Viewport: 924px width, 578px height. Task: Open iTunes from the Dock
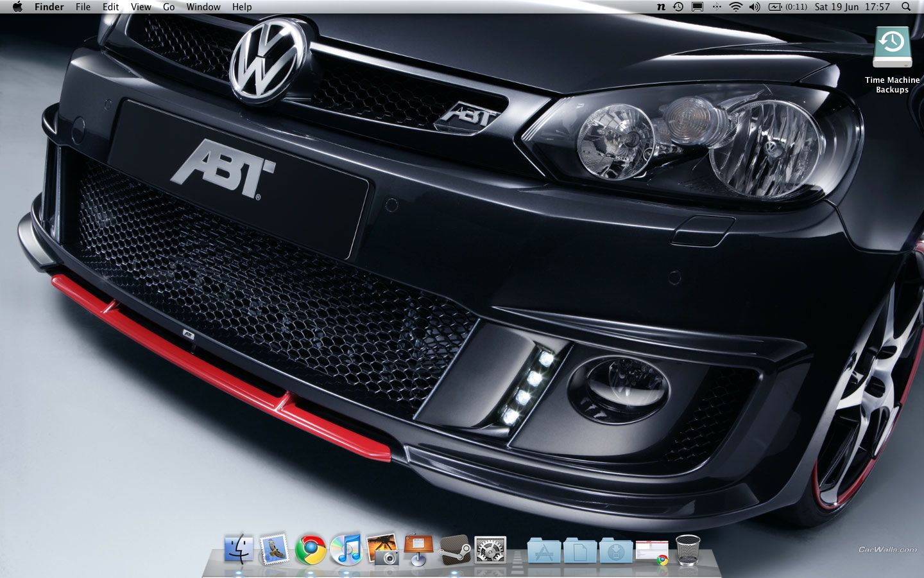(346, 550)
